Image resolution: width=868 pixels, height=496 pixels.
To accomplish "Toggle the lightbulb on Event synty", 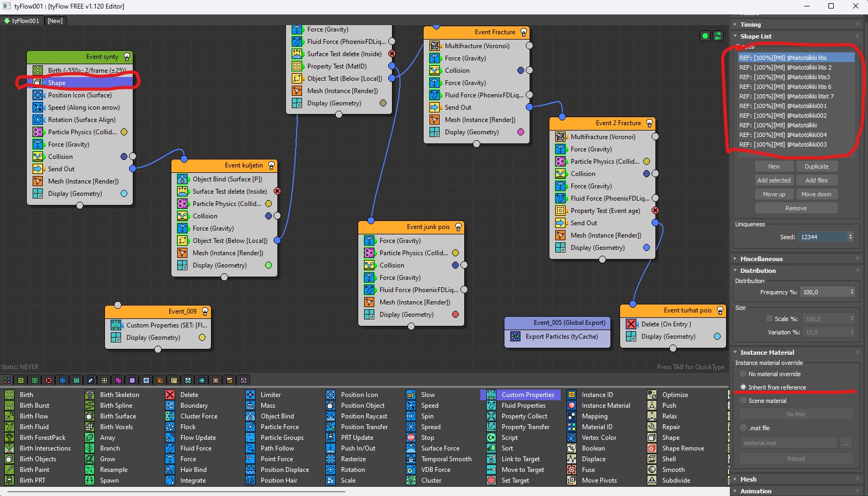I will [127, 57].
